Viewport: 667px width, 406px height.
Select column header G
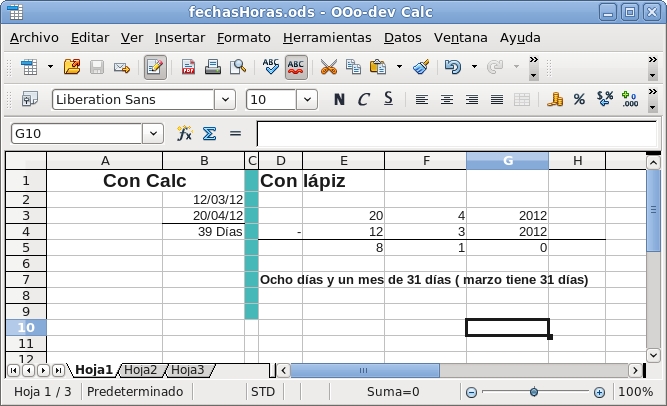[x=507, y=161]
